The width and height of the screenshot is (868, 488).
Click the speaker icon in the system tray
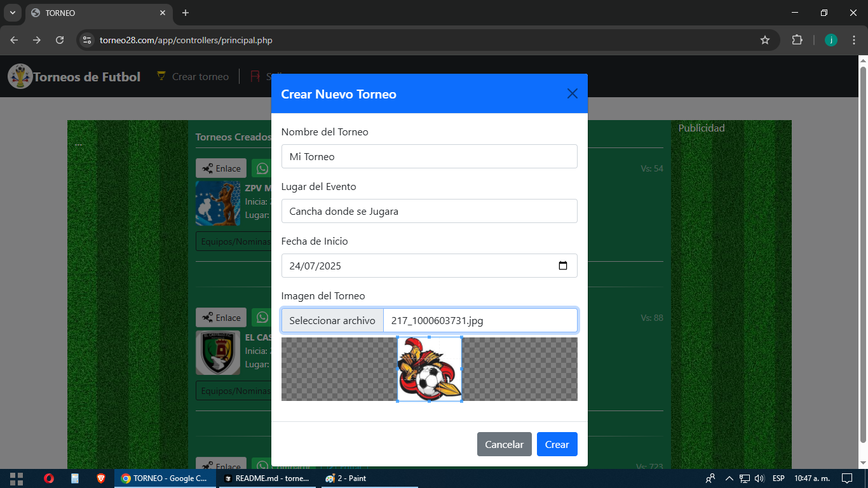click(x=761, y=477)
